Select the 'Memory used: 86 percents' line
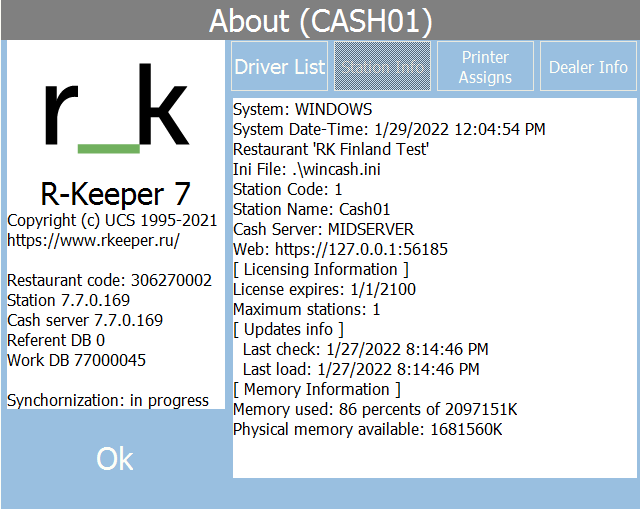This screenshot has width=640, height=509. pos(375,409)
